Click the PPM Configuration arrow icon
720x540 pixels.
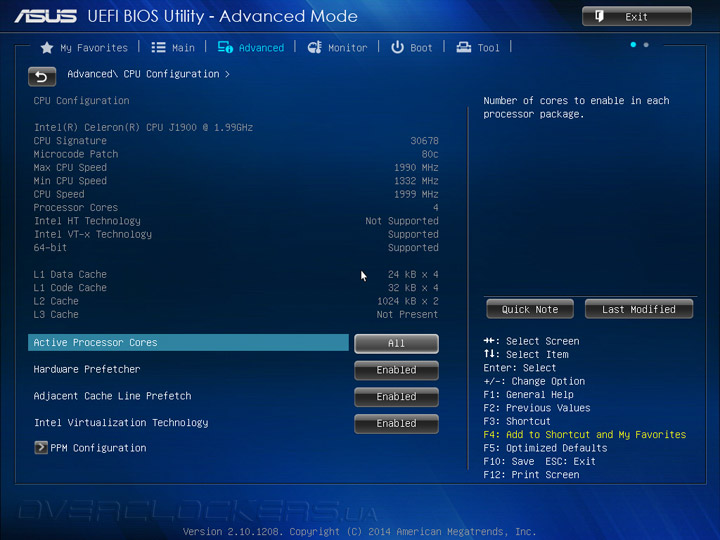pyautogui.click(x=41, y=447)
